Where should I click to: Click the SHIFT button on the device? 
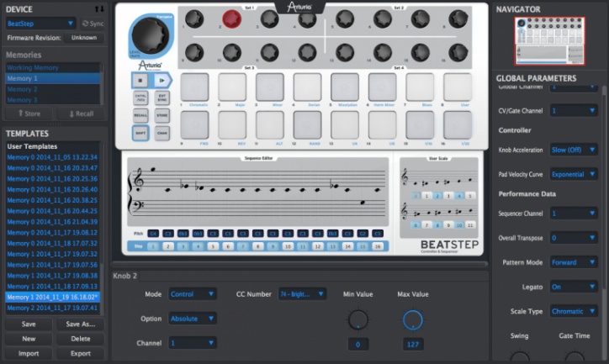(x=140, y=133)
